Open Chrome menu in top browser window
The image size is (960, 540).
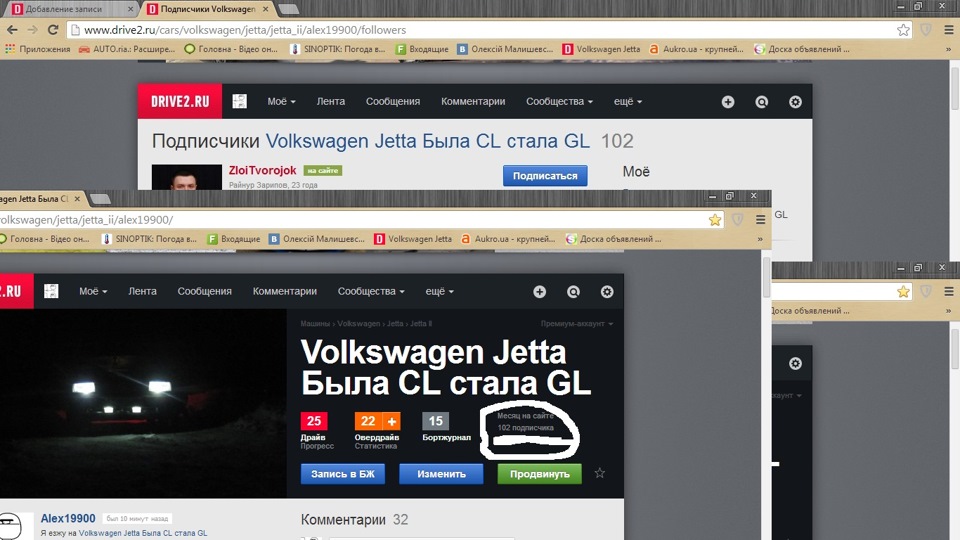(948, 29)
